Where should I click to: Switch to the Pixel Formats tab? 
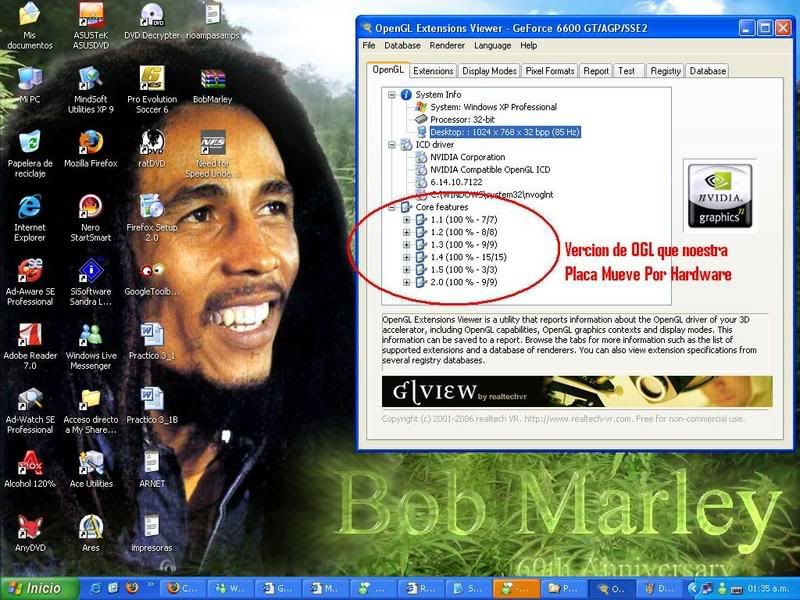pos(550,71)
